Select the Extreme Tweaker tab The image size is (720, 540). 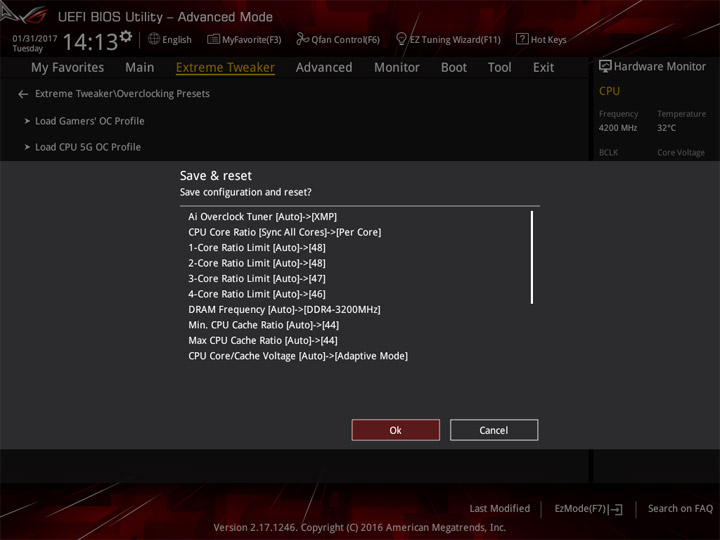click(225, 68)
